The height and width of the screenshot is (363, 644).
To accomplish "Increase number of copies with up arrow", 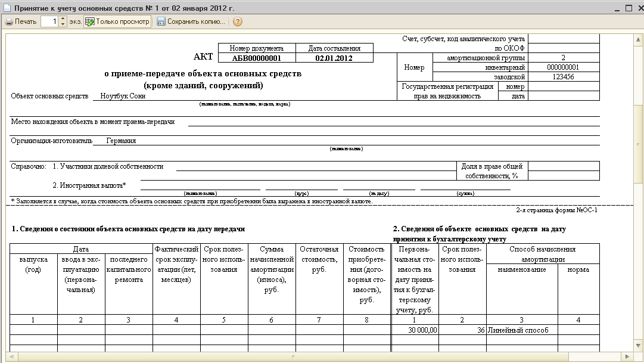I will click(63, 18).
